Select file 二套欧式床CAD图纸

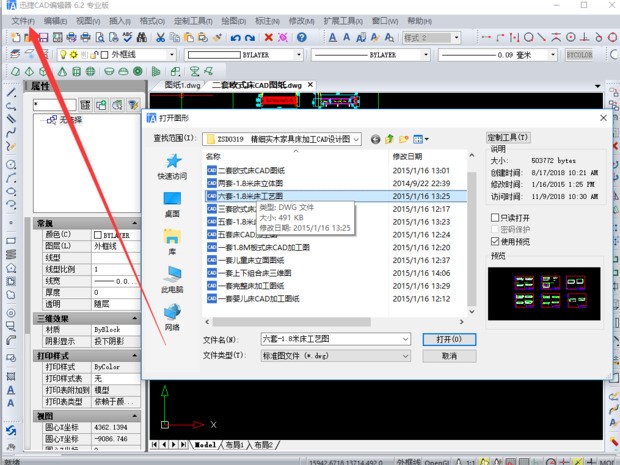pos(251,171)
